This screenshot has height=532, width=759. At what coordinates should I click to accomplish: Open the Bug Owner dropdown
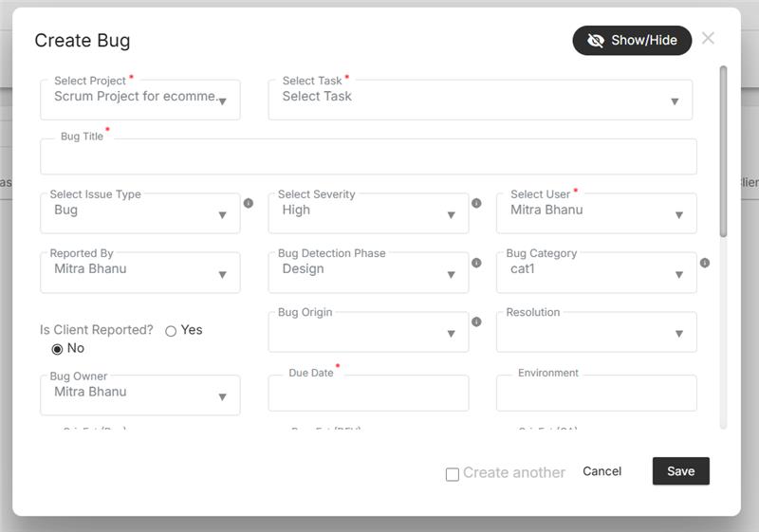pyautogui.click(x=140, y=394)
